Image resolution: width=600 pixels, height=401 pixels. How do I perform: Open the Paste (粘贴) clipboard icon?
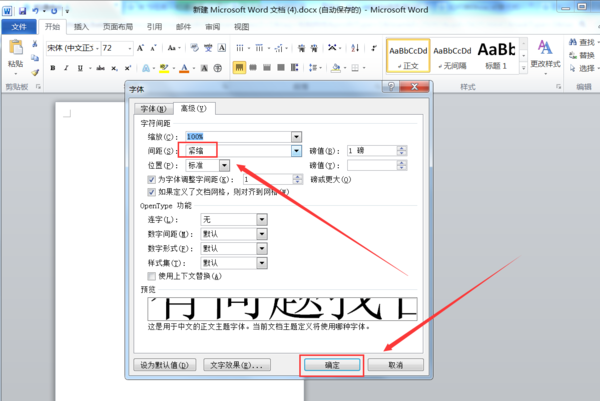(x=16, y=48)
